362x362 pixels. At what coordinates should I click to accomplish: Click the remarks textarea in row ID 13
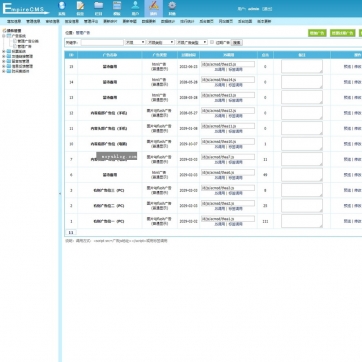[x=302, y=97]
